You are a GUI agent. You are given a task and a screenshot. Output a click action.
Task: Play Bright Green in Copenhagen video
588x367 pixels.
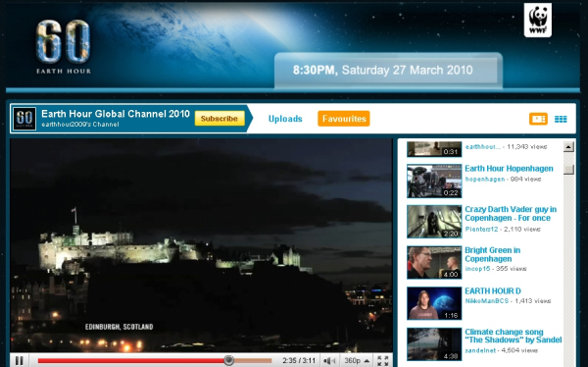(492, 254)
